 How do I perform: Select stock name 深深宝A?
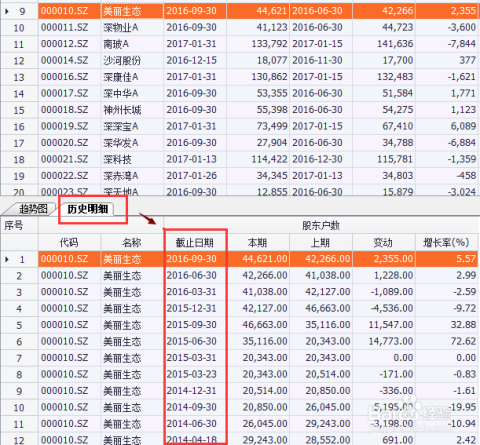tap(121, 126)
